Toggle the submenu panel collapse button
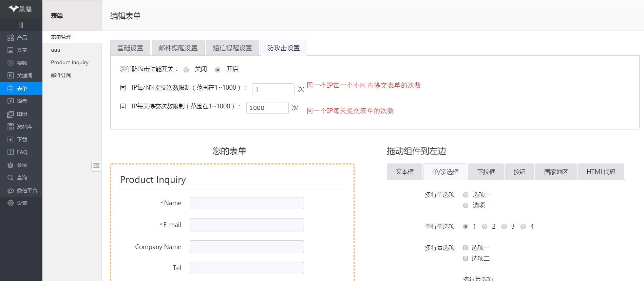Screen dimensions: 644x281 tap(96, 166)
